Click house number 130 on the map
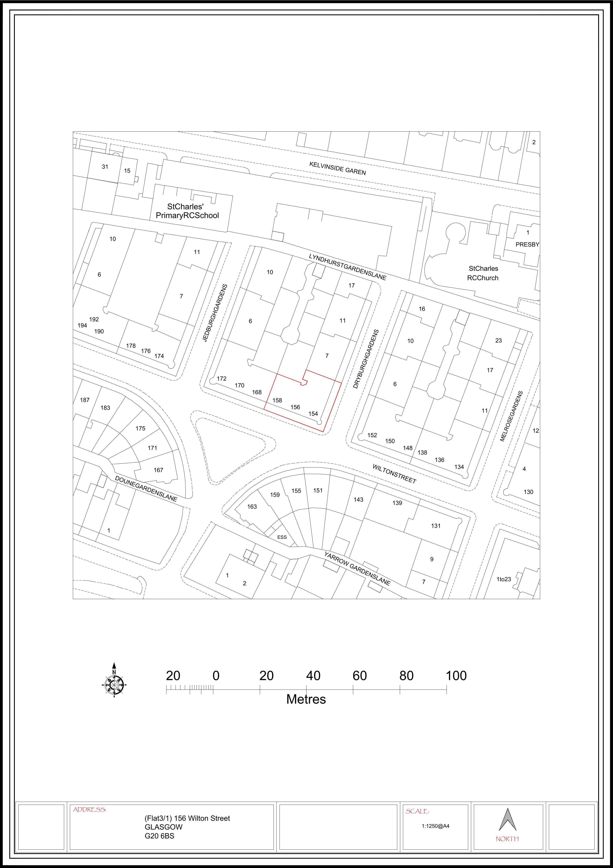 click(x=528, y=492)
